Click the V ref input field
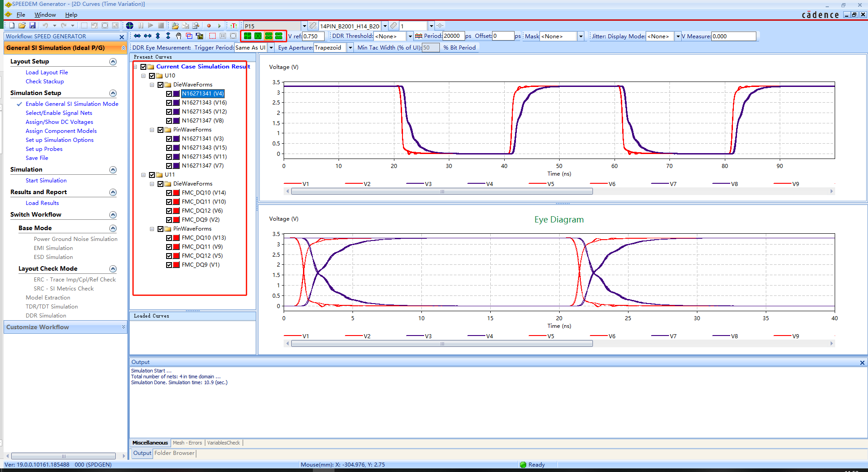Screen dimensions: 868x472 [x=313, y=36]
